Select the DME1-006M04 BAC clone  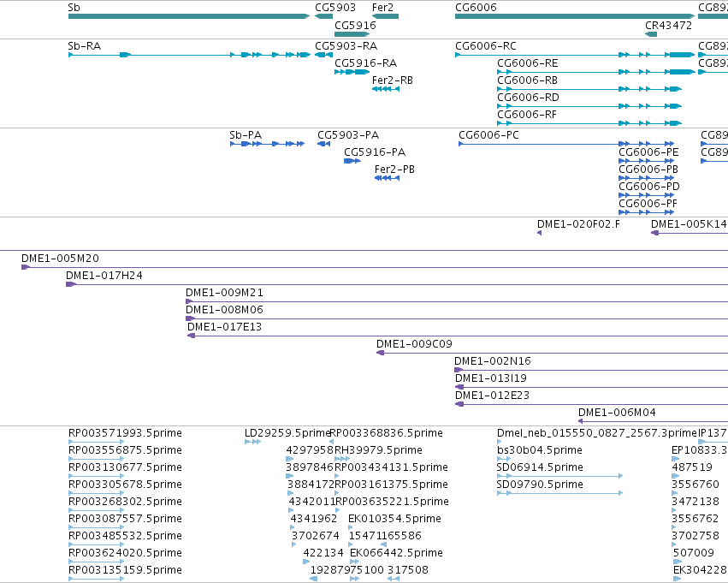pos(654,421)
